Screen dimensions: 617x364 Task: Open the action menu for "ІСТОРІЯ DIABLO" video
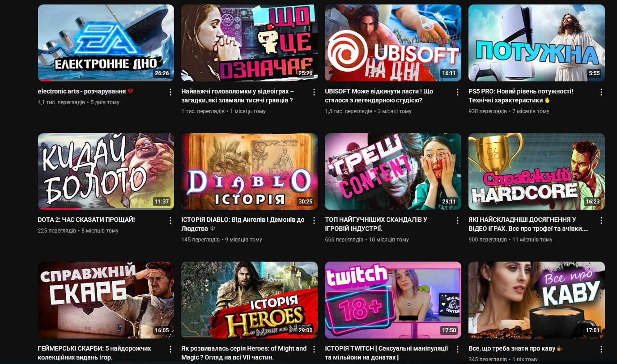(314, 220)
